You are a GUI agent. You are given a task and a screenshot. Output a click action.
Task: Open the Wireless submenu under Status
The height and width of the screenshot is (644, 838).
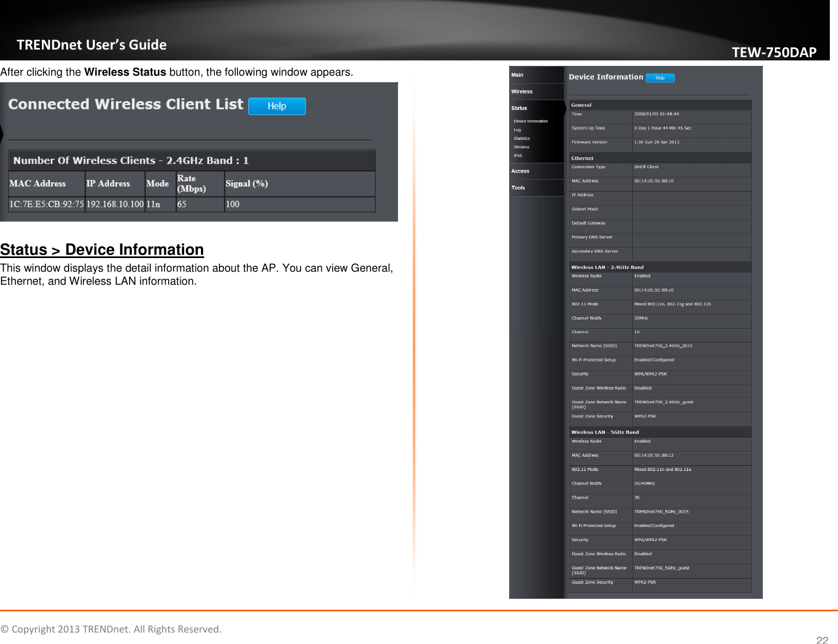click(x=521, y=147)
